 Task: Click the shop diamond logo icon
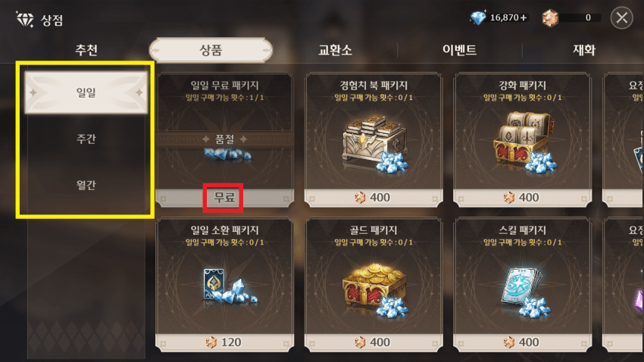pos(25,19)
